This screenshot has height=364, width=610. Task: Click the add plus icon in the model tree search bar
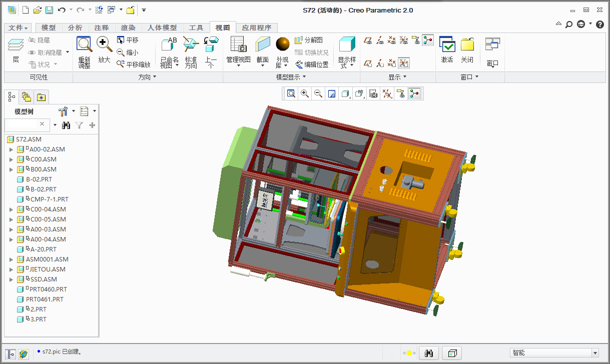click(x=92, y=125)
